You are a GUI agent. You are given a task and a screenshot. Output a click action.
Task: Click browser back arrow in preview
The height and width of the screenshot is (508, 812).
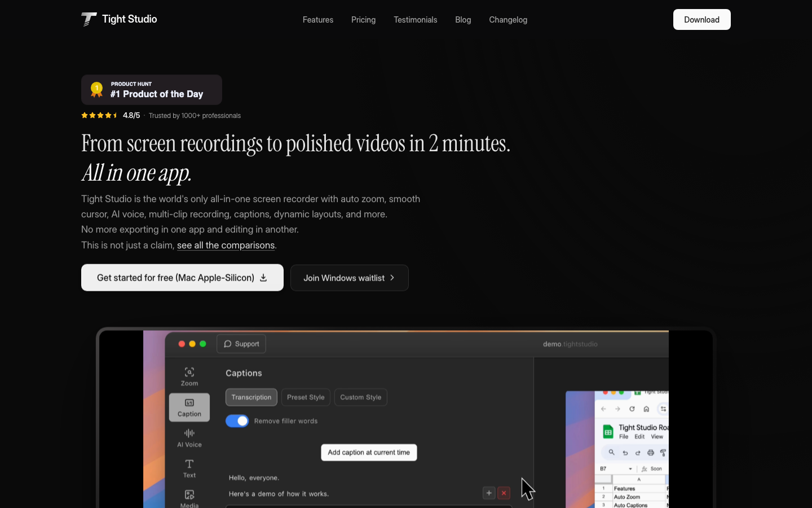pyautogui.click(x=603, y=409)
